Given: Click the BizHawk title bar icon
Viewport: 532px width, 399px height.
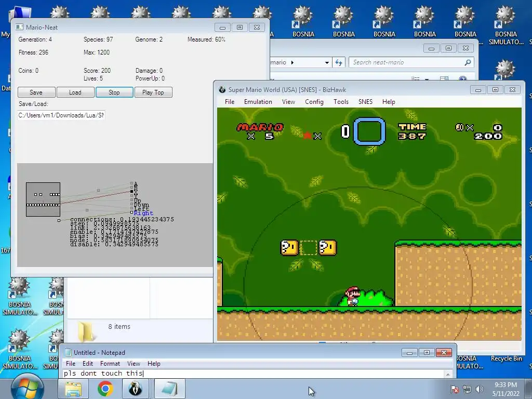Looking at the screenshot, I should [222, 89].
